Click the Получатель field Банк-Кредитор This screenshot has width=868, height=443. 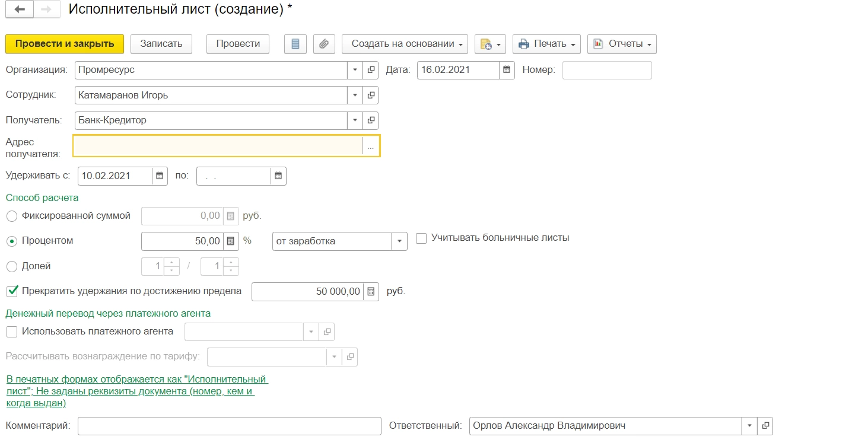pyautogui.click(x=211, y=120)
